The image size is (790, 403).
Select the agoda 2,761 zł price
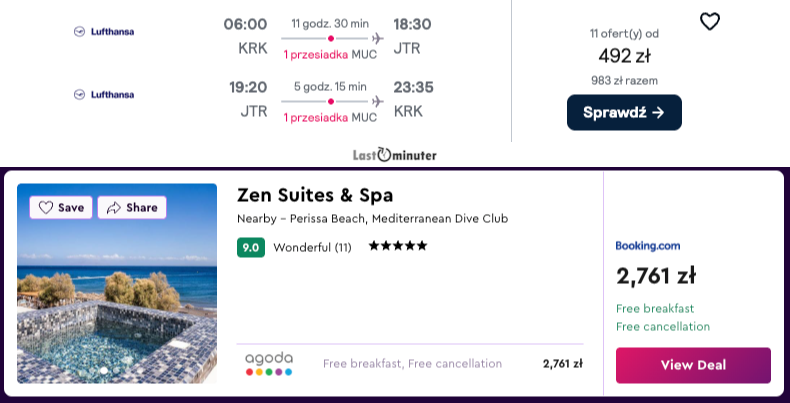(563, 364)
